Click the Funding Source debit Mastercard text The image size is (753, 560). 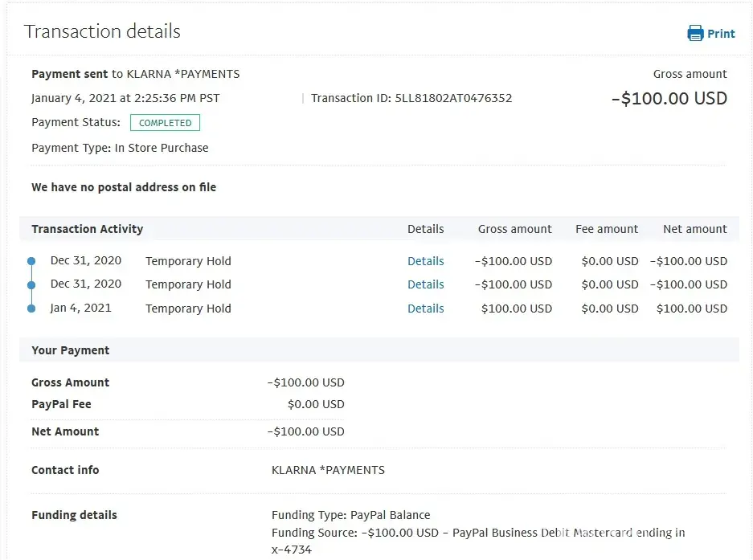coord(478,533)
